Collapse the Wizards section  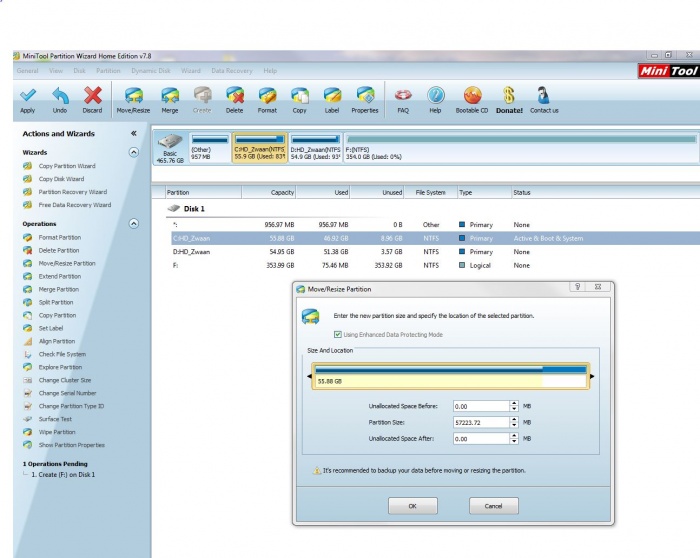click(x=134, y=152)
